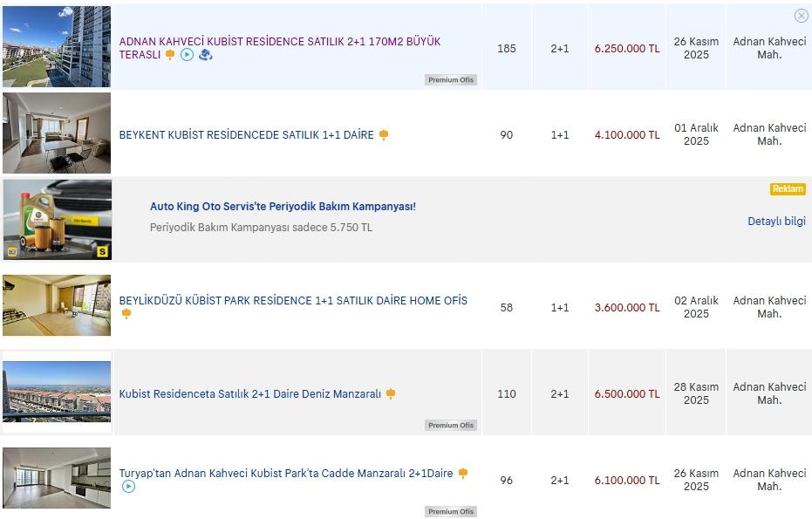Open the Auto King Periyodik Bakım Kampanyası ad
This screenshot has width=812, height=519.
283,207
